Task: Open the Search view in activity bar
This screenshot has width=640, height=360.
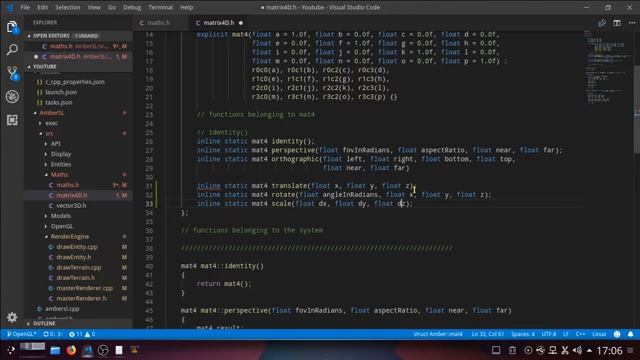Action: tap(12, 50)
